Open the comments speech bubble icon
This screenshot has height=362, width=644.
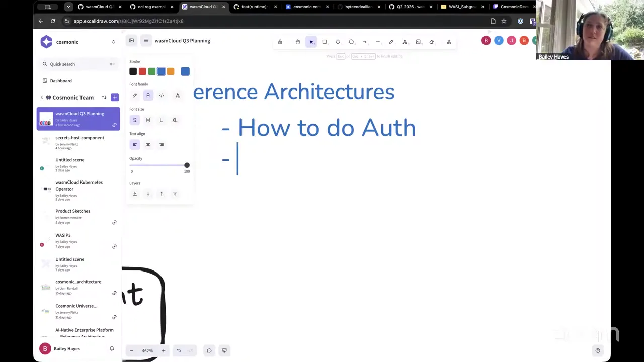(209, 350)
